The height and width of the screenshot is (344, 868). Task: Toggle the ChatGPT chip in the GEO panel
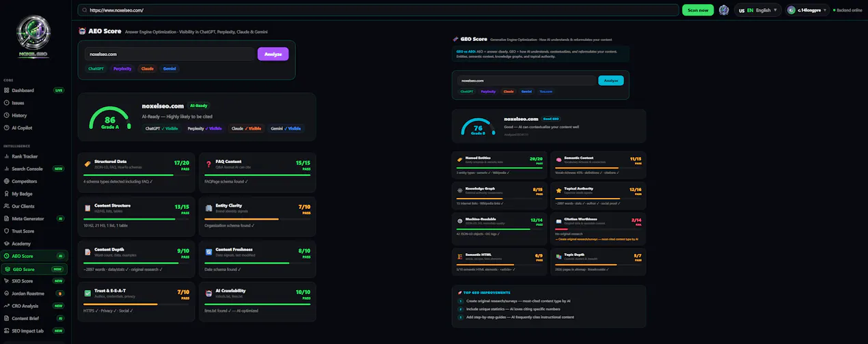[x=467, y=91]
